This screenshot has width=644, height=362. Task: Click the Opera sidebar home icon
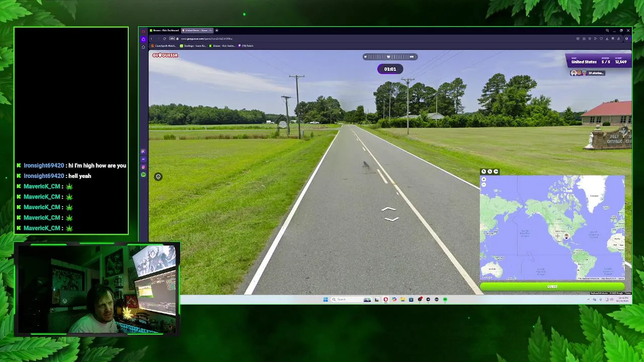tap(143, 39)
